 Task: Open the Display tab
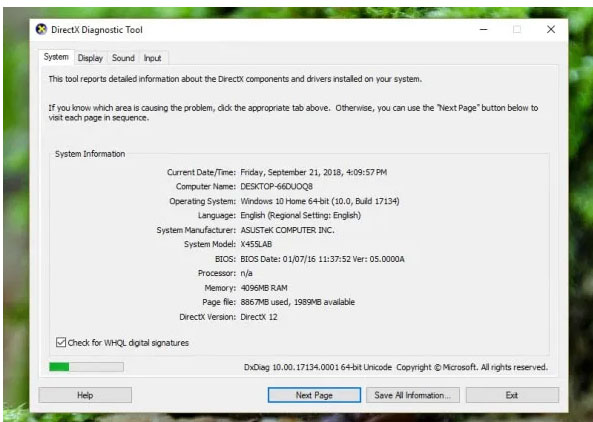(x=90, y=58)
